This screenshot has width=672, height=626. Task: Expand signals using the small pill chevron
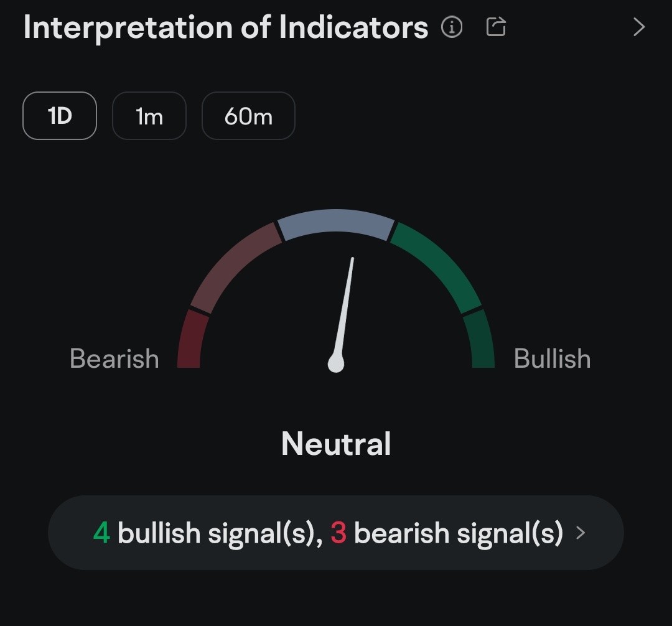pos(581,533)
